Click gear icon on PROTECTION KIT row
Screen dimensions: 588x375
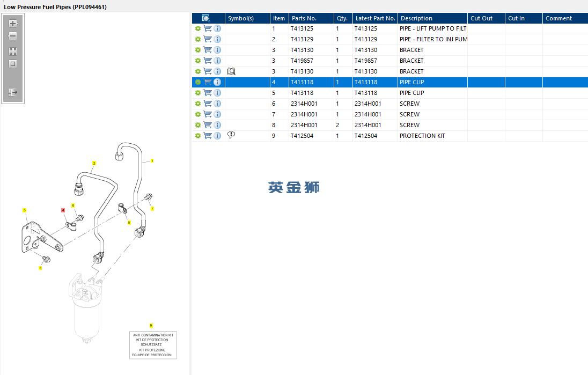pos(197,135)
